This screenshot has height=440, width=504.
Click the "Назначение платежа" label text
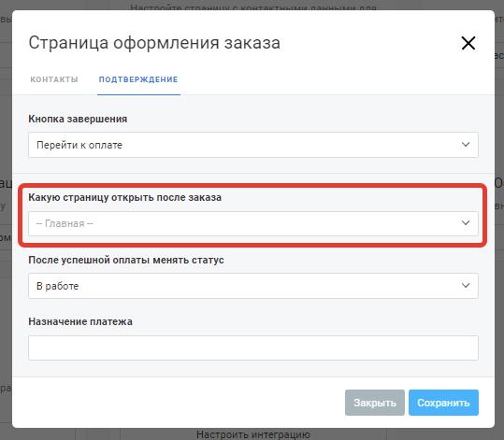point(80,321)
